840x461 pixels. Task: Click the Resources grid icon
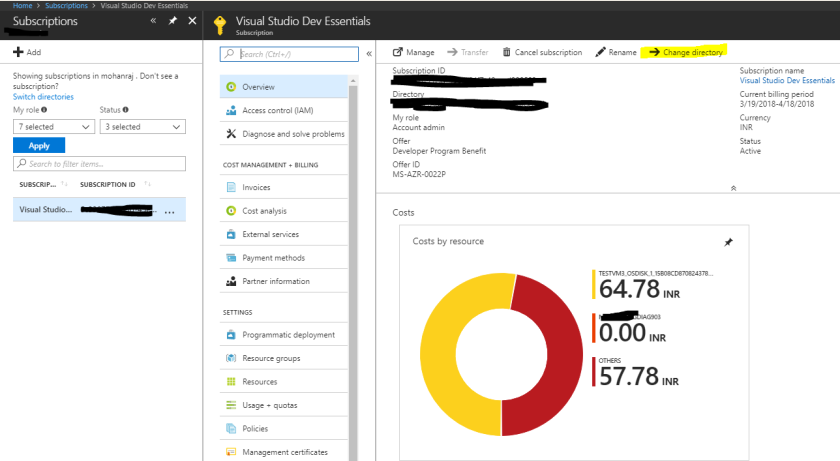tap(231, 382)
